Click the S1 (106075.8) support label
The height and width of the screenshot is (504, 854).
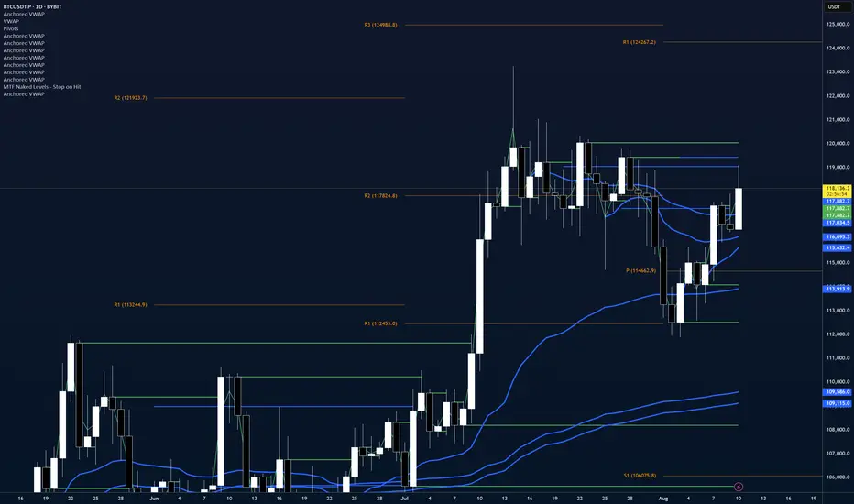click(640, 476)
